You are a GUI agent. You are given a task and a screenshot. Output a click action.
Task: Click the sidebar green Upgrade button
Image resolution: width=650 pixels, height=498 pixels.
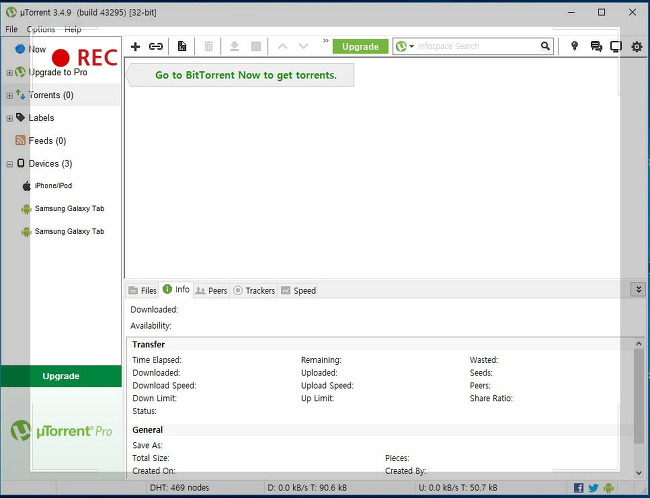coord(61,376)
